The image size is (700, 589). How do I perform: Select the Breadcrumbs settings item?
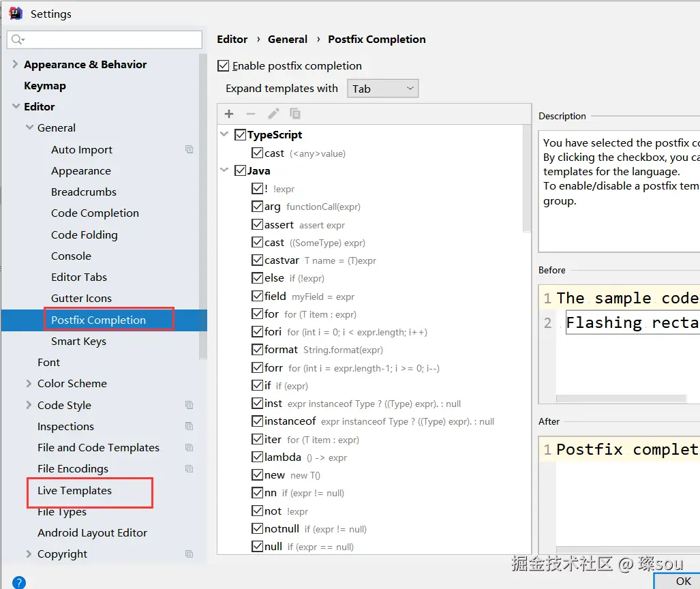pos(83,192)
